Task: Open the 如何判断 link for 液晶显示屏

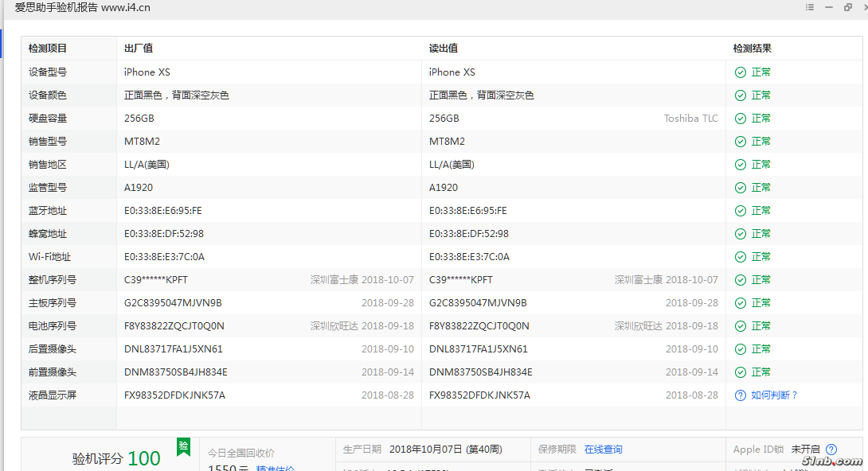Action: tap(774, 395)
